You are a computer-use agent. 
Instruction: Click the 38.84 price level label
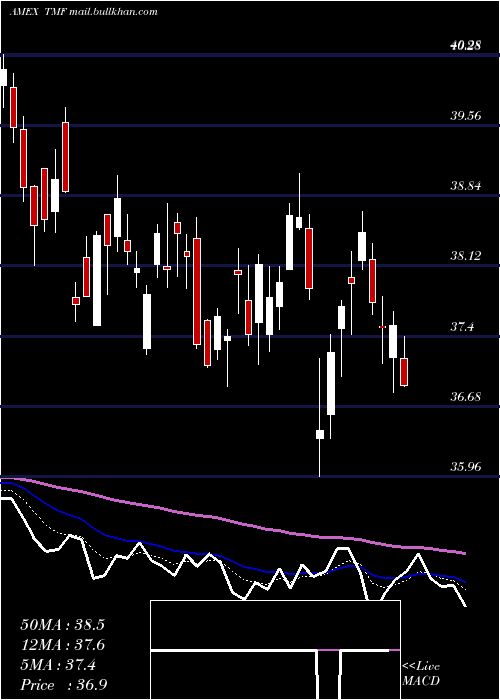[466, 186]
